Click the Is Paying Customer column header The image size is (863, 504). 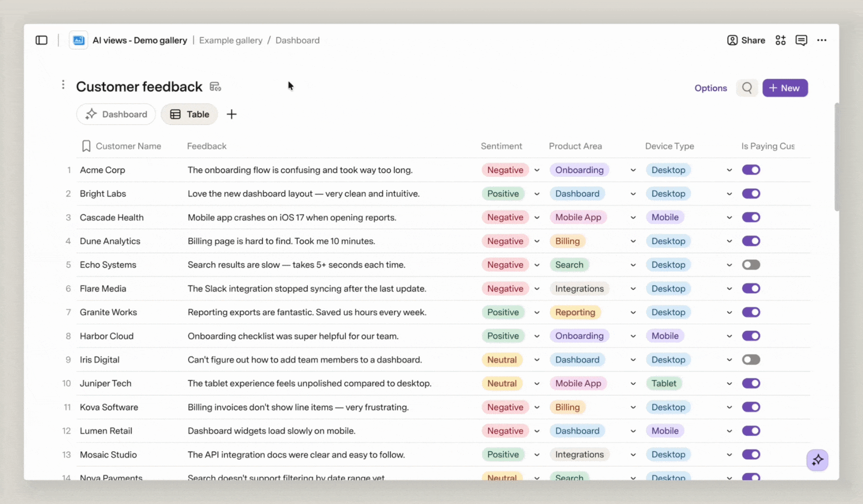coord(768,146)
